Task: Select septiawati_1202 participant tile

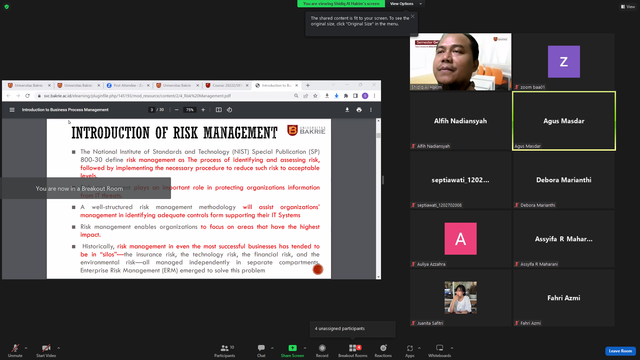Action: (x=460, y=180)
